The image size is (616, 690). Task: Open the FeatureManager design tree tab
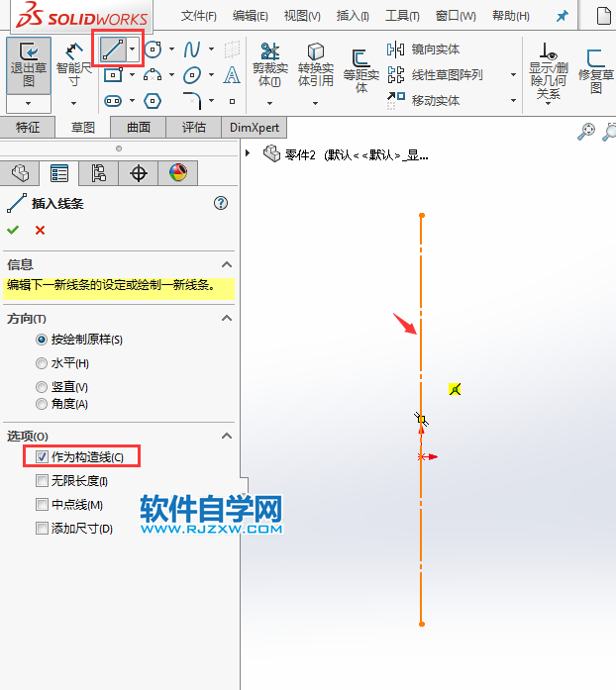20,173
